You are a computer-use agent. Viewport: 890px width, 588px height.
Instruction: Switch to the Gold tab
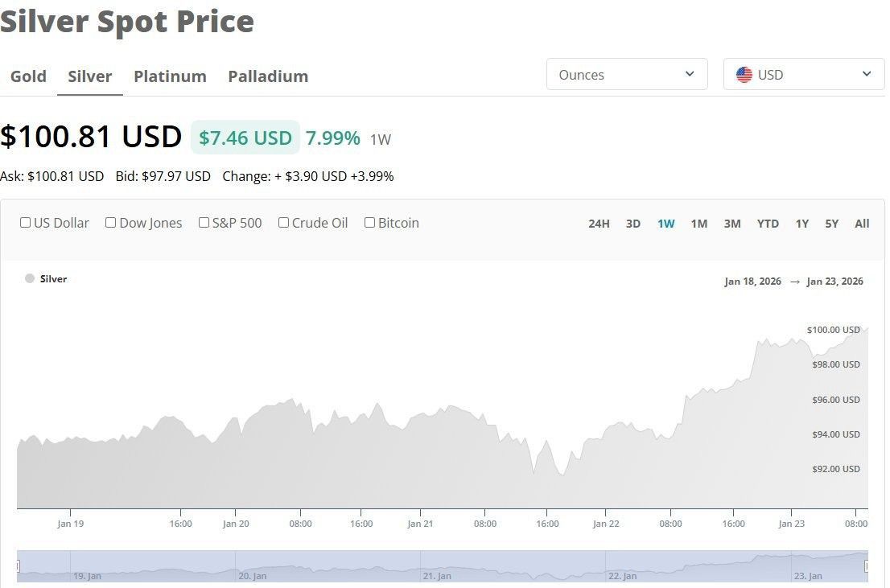click(28, 76)
